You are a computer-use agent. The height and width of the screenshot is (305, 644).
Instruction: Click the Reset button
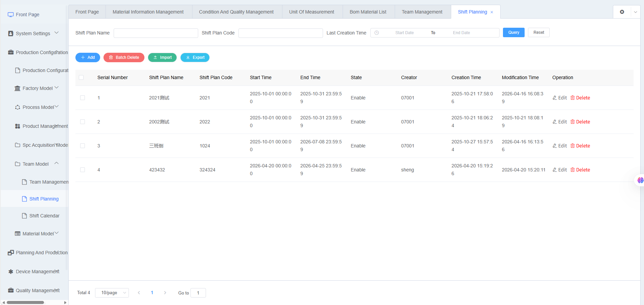tap(539, 32)
